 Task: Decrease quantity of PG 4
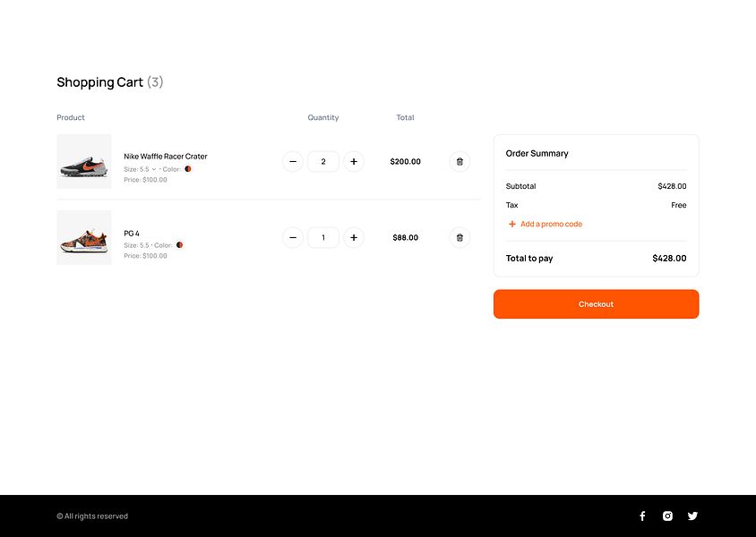pos(293,237)
